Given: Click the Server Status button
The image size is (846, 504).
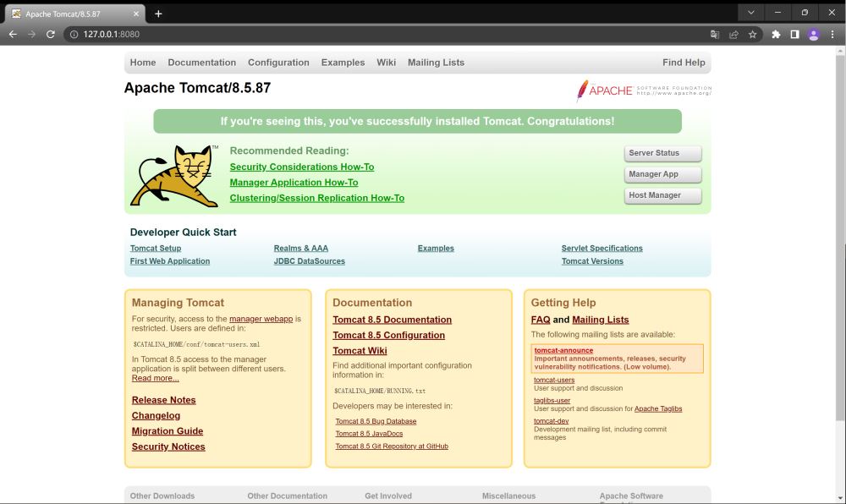Looking at the screenshot, I should (662, 153).
